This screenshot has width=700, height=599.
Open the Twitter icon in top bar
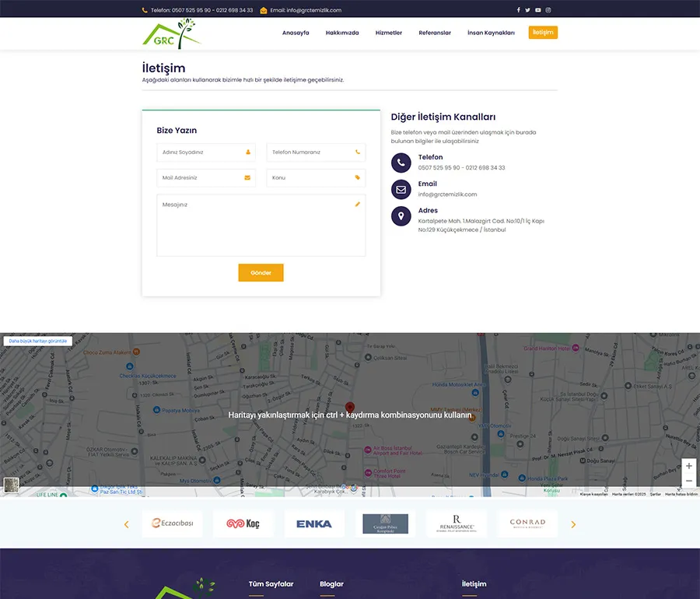[x=528, y=10]
